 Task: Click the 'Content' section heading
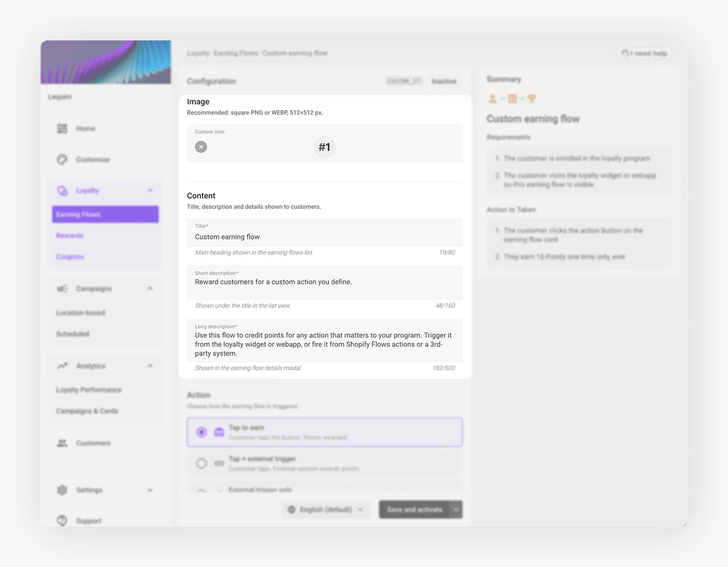click(201, 196)
